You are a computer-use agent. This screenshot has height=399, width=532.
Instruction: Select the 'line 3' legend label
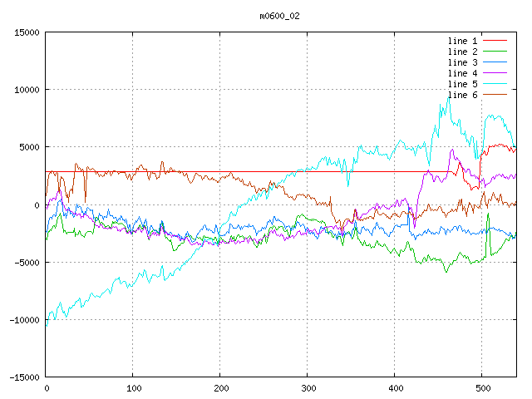[462, 62]
